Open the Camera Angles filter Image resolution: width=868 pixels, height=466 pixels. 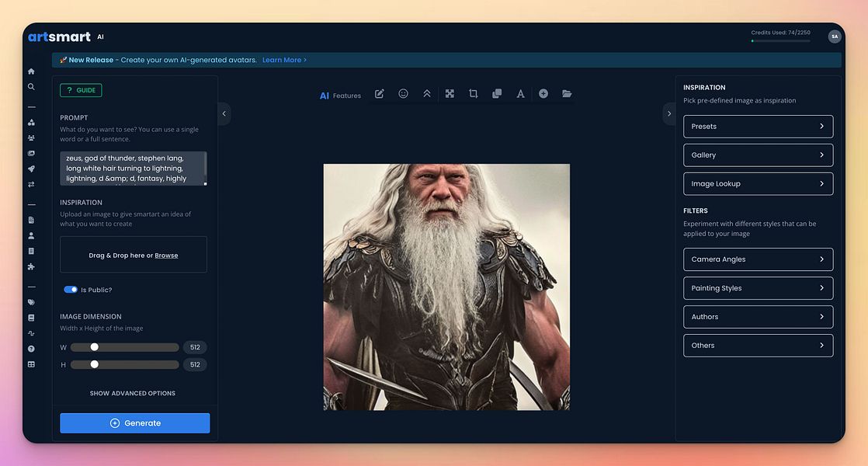click(758, 259)
